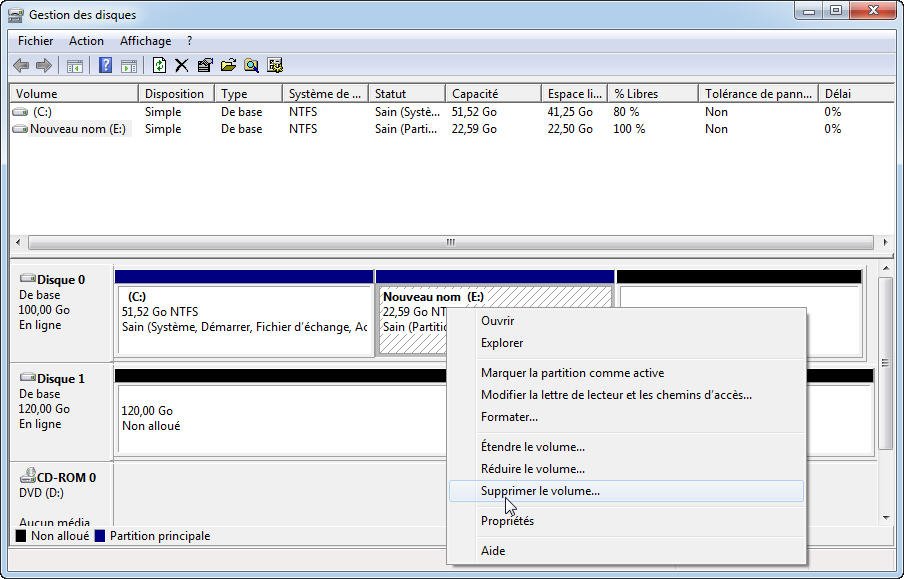
Task: Choose 'Marquer la partition comme active'
Action: [572, 373]
